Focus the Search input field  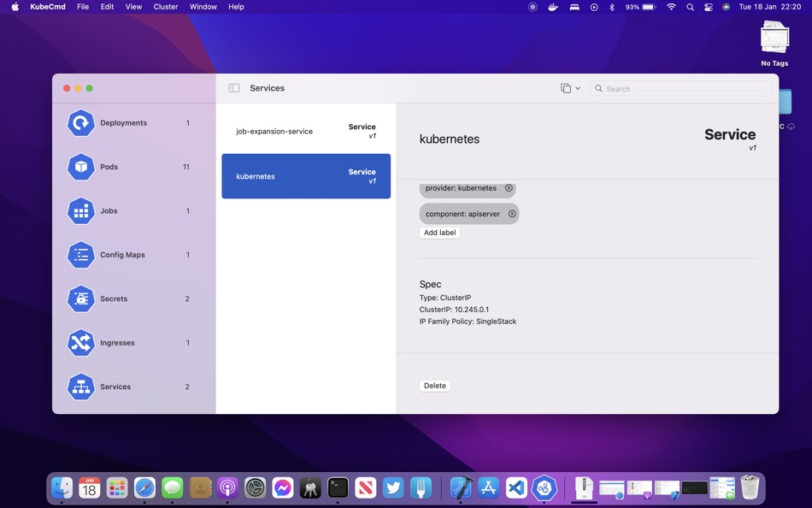point(680,89)
